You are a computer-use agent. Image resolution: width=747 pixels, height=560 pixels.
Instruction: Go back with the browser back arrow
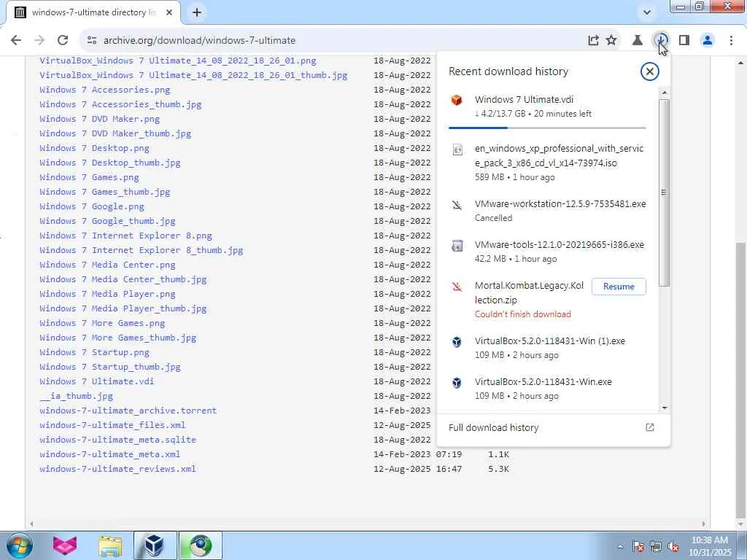16,41
